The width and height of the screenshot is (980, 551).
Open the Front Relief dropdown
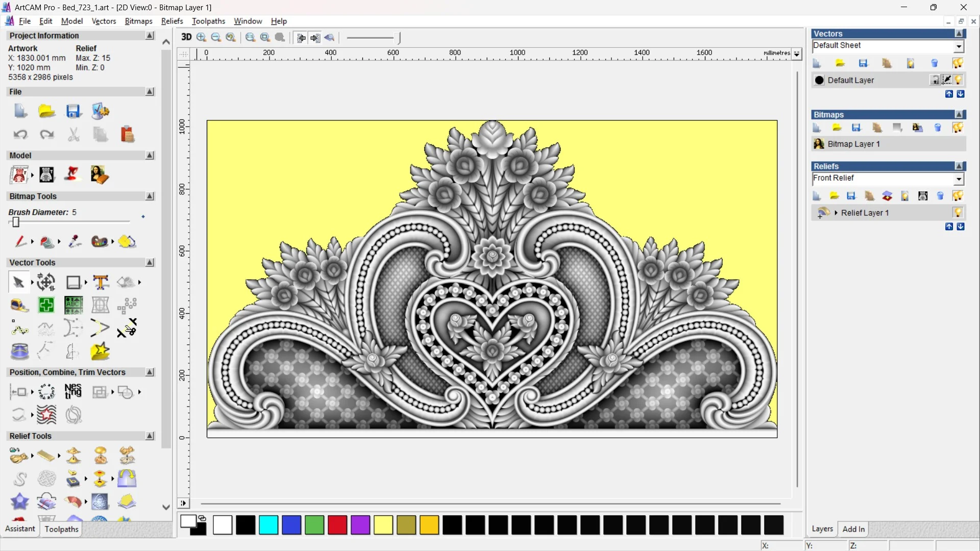959,179
